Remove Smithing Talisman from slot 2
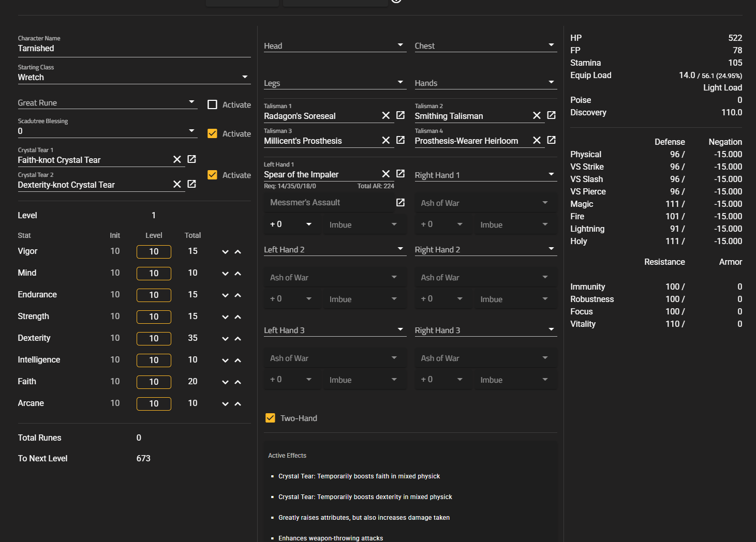Viewport: 756px width, 542px height. (x=537, y=115)
